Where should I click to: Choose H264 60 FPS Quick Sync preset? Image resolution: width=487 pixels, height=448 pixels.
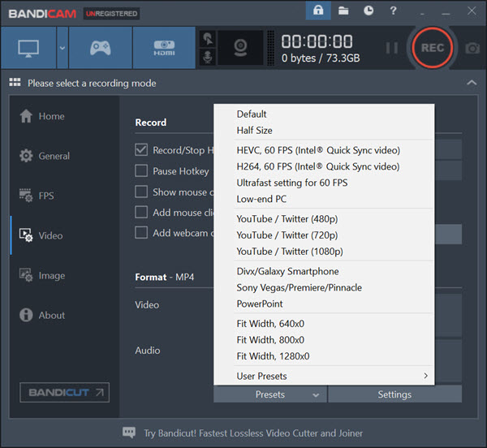(x=324, y=166)
